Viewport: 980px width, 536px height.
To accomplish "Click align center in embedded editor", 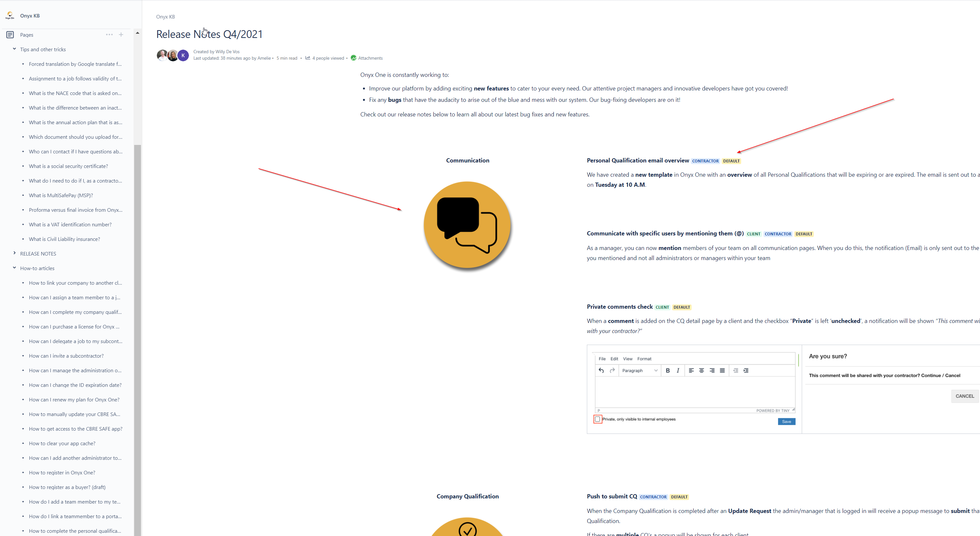I will coord(702,370).
